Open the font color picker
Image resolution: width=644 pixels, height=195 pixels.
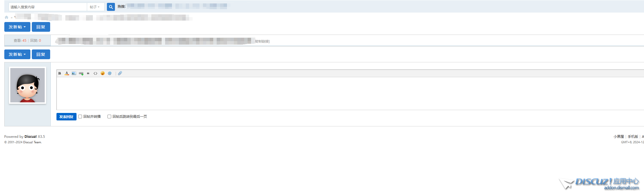click(67, 73)
